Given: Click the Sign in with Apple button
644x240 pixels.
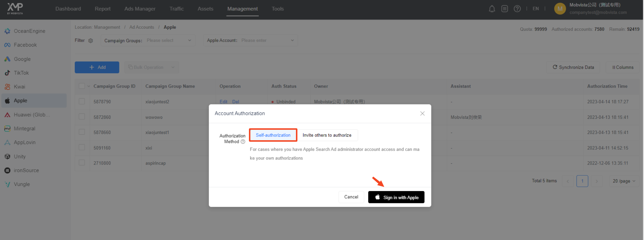Looking at the screenshot, I should 396,197.
